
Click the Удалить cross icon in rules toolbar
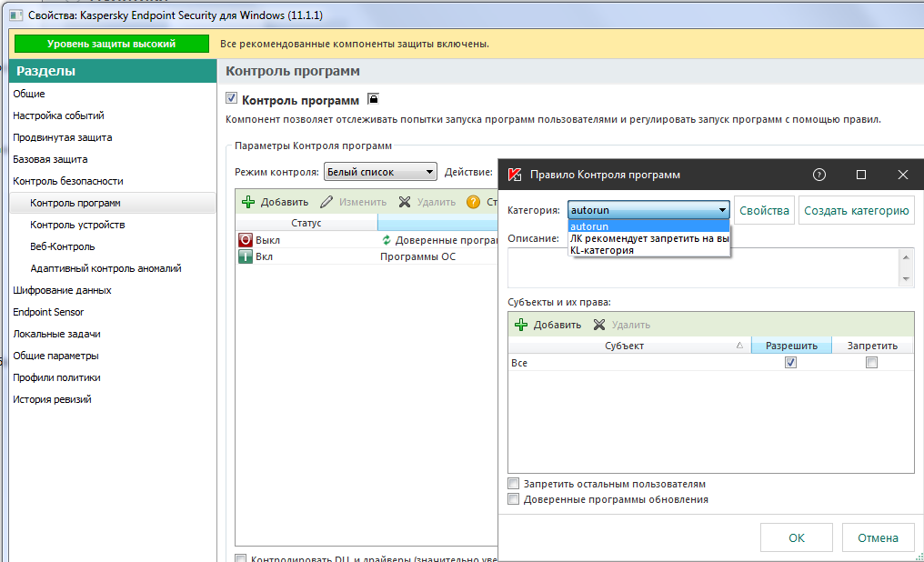click(405, 202)
